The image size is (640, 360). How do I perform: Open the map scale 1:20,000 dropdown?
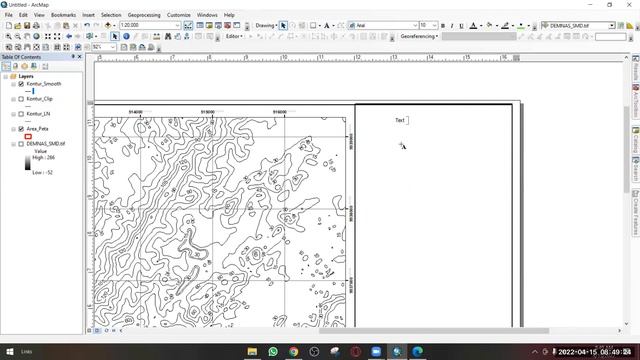click(x=178, y=26)
